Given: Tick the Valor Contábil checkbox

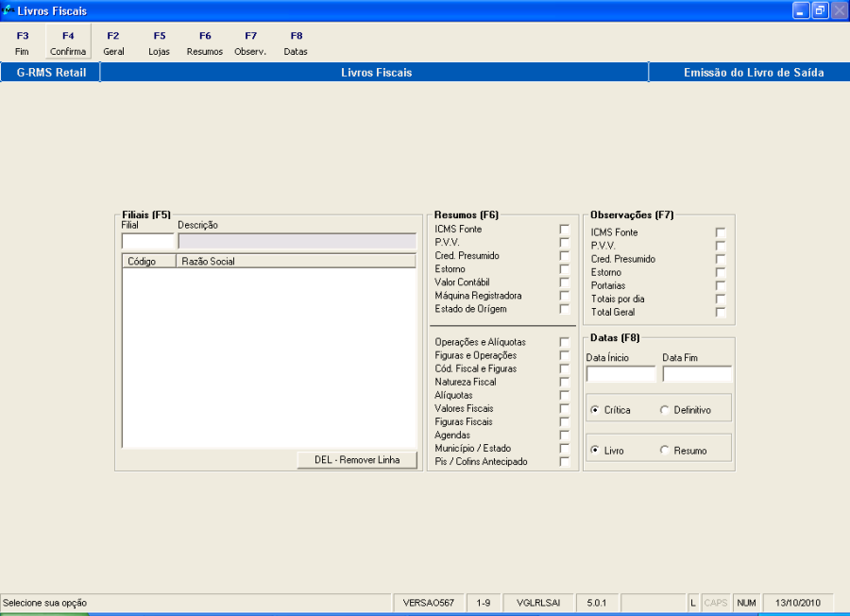Looking at the screenshot, I should click(x=565, y=282).
